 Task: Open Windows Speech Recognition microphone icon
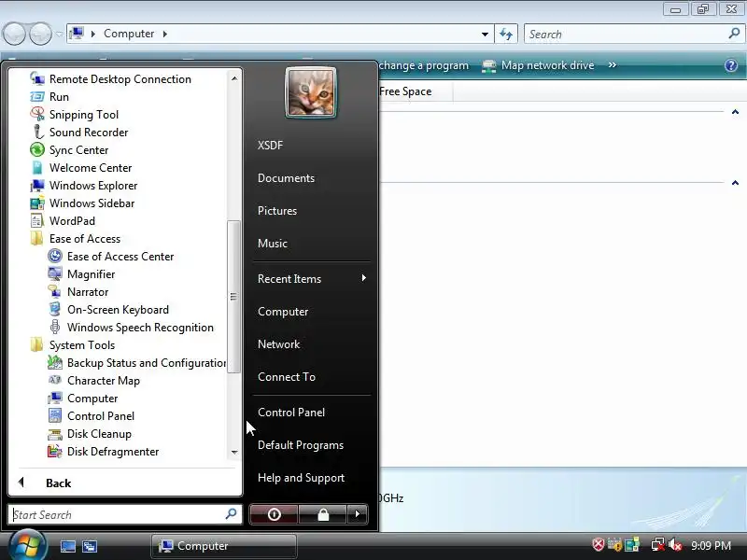[x=55, y=328]
